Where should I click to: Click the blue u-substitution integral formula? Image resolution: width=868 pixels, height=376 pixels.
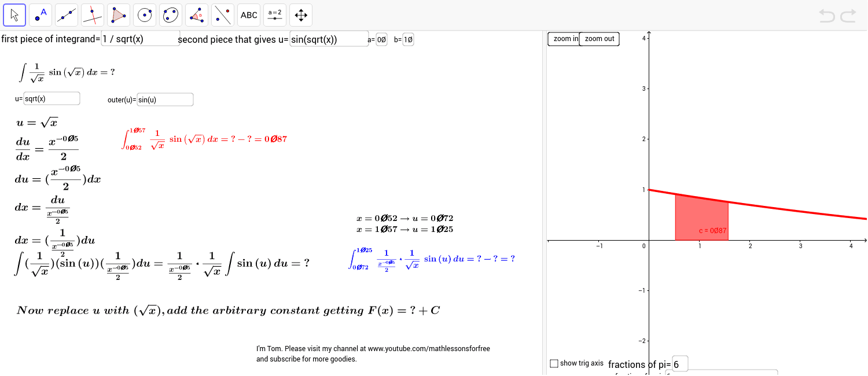click(432, 259)
